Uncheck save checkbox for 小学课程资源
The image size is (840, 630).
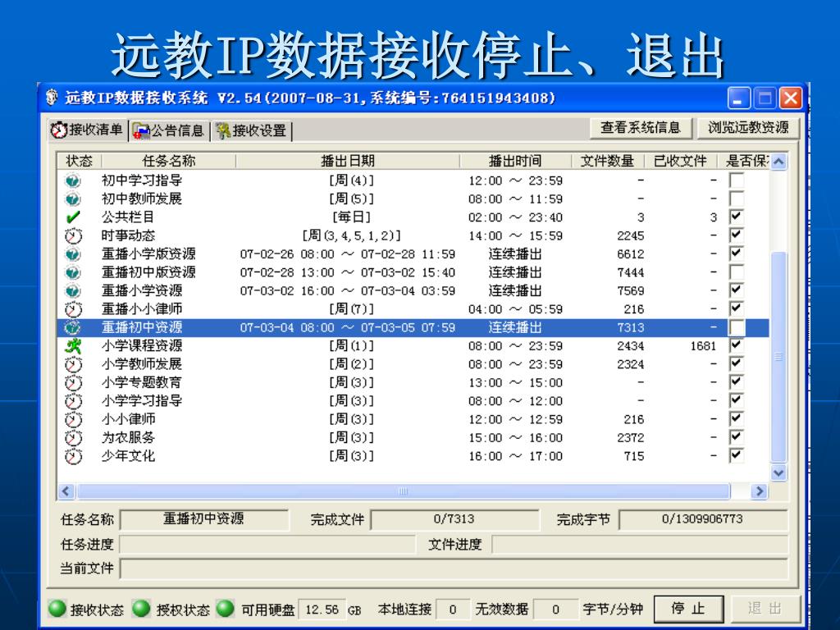(737, 345)
